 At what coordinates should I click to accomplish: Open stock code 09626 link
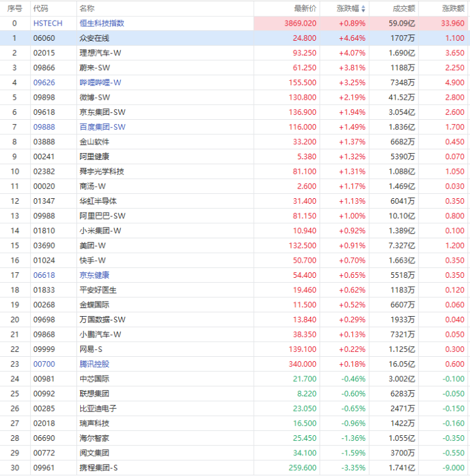[x=44, y=83]
